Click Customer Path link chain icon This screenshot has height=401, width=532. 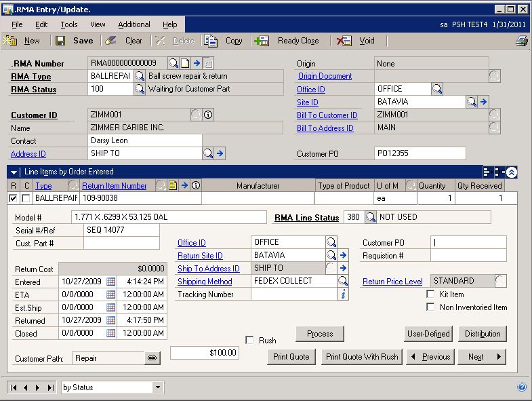152,358
